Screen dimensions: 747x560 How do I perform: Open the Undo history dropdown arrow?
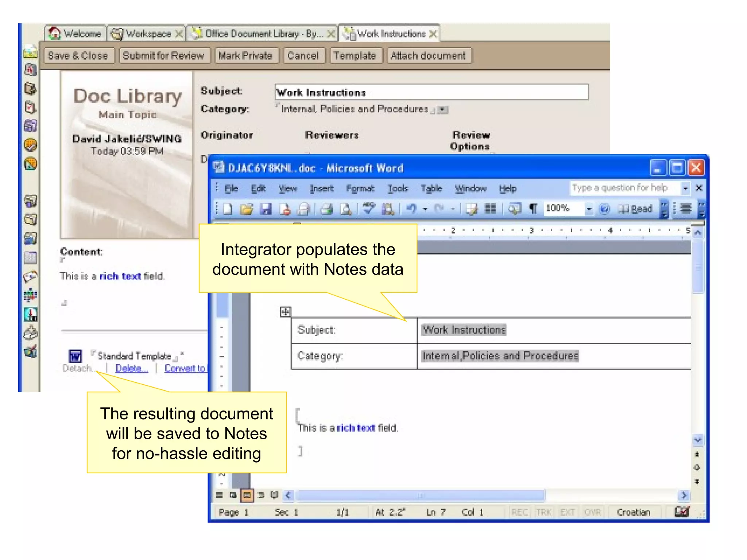tap(425, 209)
